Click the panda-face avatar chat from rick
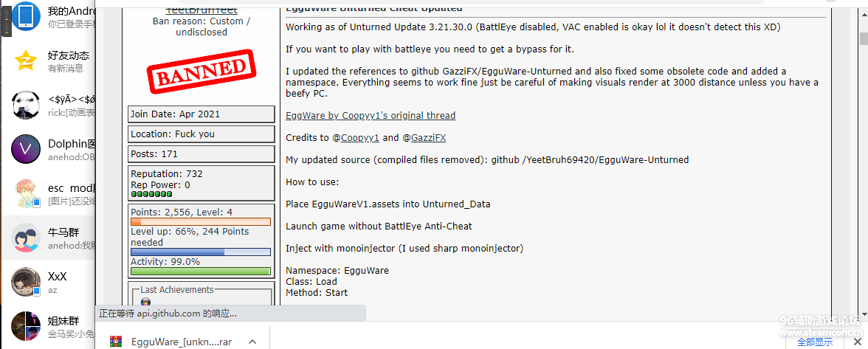Image resolution: width=868 pixels, height=349 pixels. point(26,105)
